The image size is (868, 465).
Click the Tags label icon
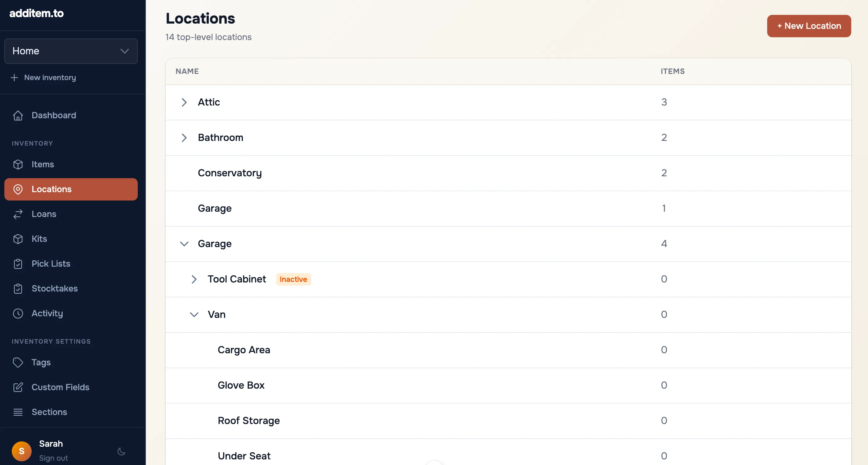[x=18, y=363]
